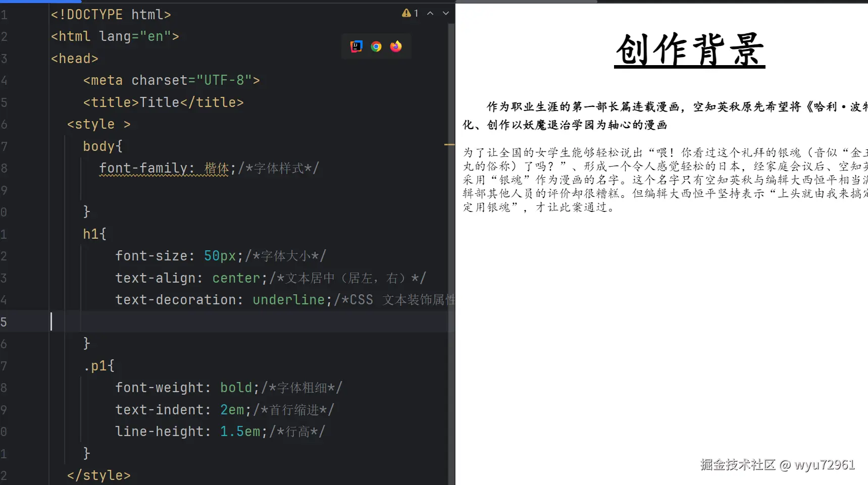Click the <!DOCTYPE html> declaration line
This screenshot has height=485, width=868.
[111, 15]
